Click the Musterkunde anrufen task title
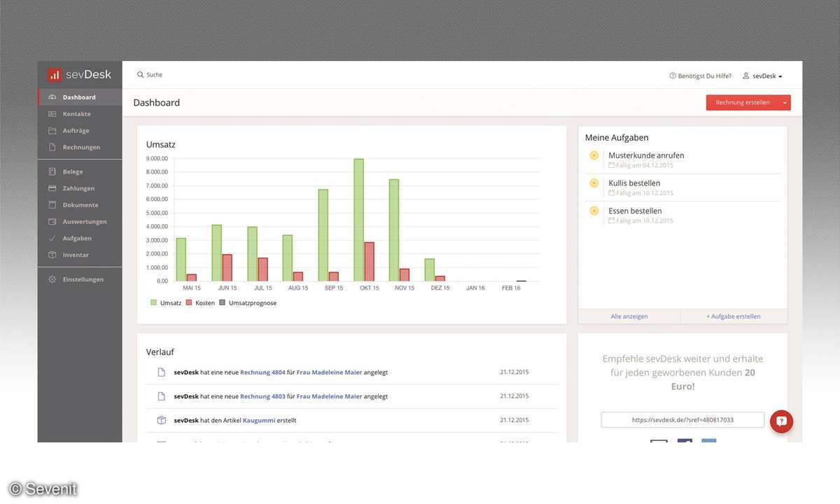 [x=646, y=155]
